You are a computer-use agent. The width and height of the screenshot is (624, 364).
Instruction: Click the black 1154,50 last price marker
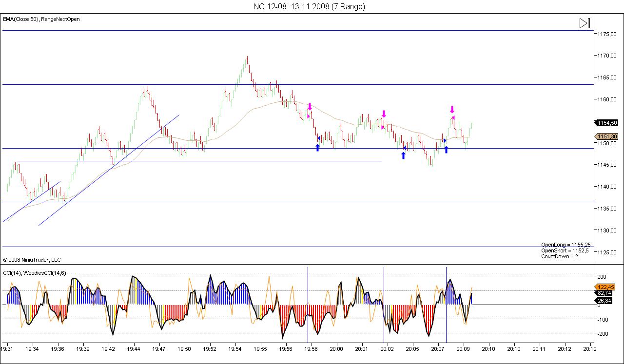(x=607, y=123)
